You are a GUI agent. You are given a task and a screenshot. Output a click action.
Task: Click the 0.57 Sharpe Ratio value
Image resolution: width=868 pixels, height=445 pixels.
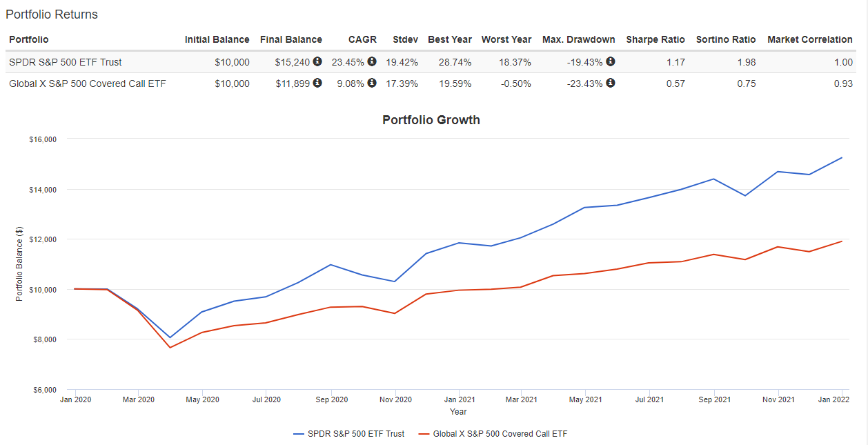tap(676, 83)
